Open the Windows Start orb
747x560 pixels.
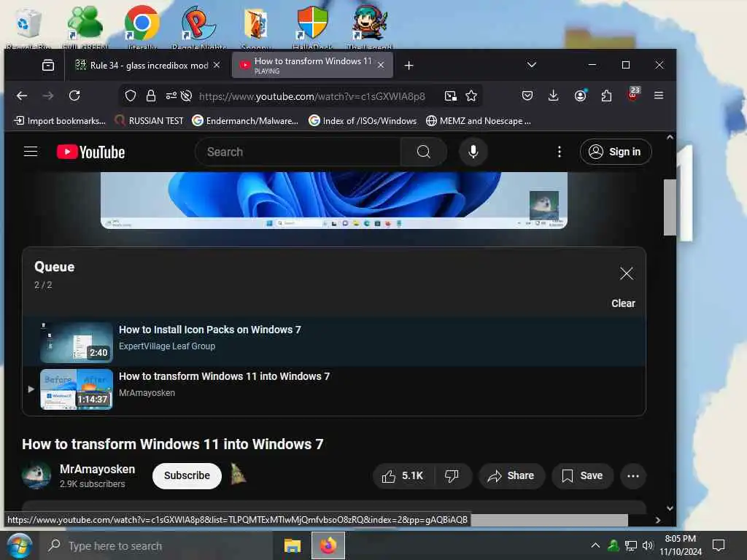pyautogui.click(x=20, y=545)
